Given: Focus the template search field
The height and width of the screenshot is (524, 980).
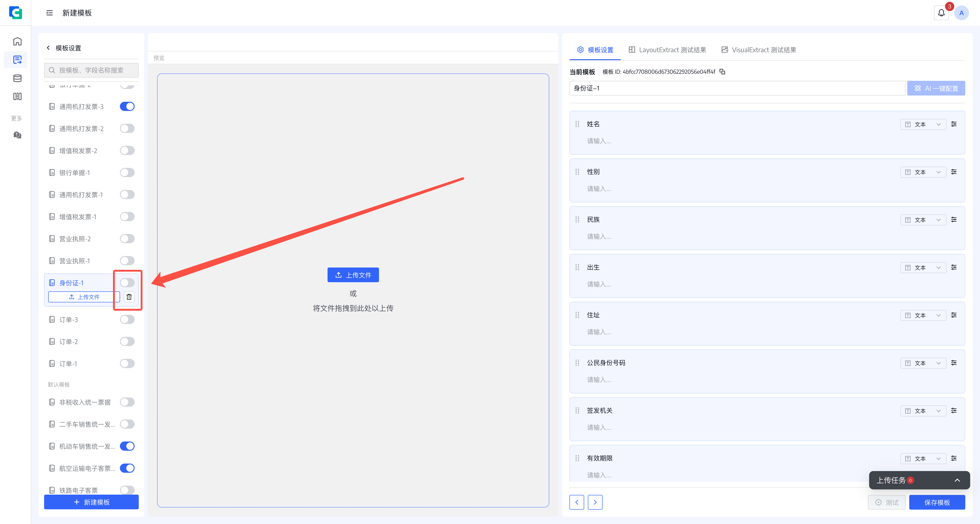Looking at the screenshot, I should (91, 70).
